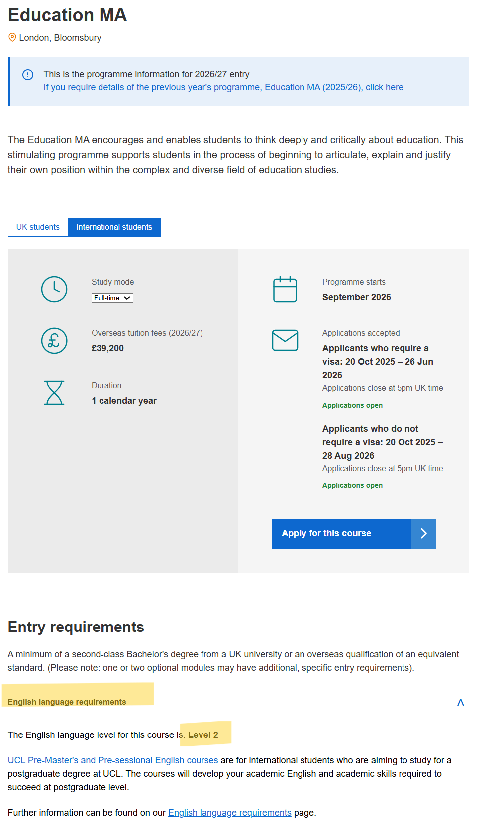Click the pound sign tuition fees icon
The width and height of the screenshot is (504, 839).
pos(54,341)
